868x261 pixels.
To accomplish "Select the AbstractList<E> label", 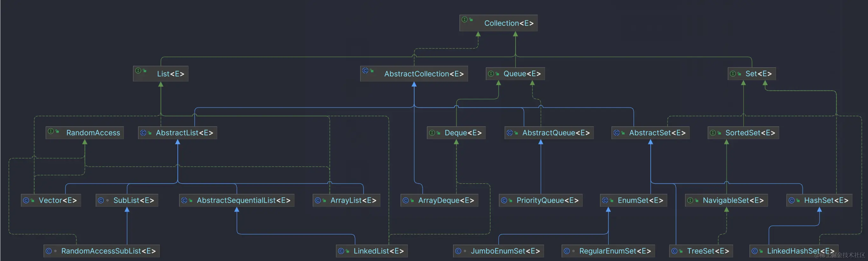I will click(184, 133).
